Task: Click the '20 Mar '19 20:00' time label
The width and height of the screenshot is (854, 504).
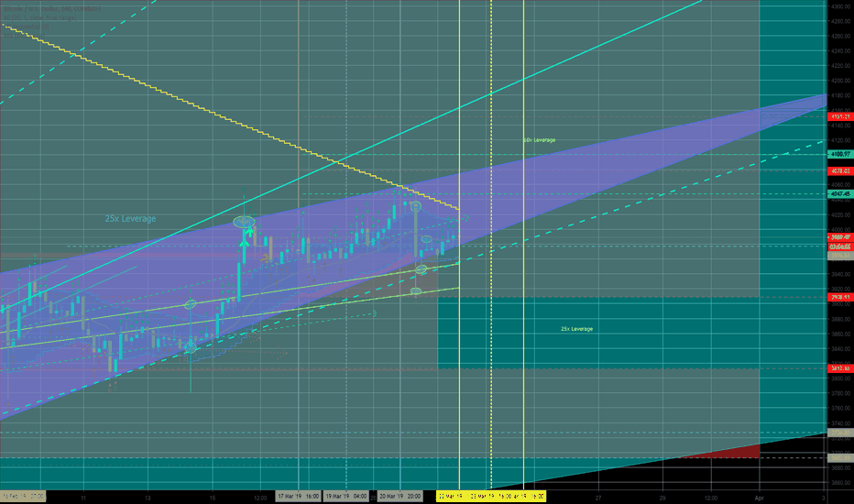Action: pos(400,497)
